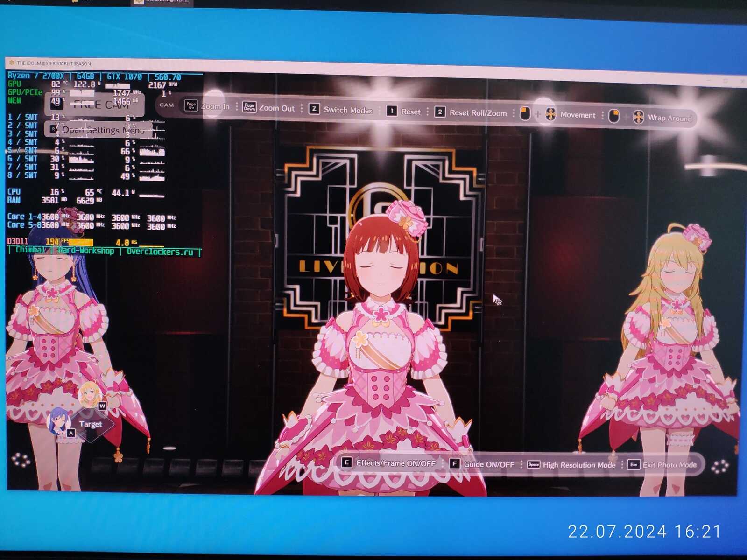Select the blonde idol portrait as target

pos(89,395)
